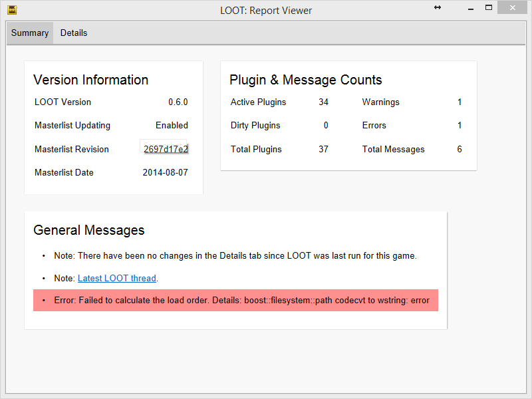Click the note about no Details tab changes
532x399 pixels.
[x=235, y=255]
